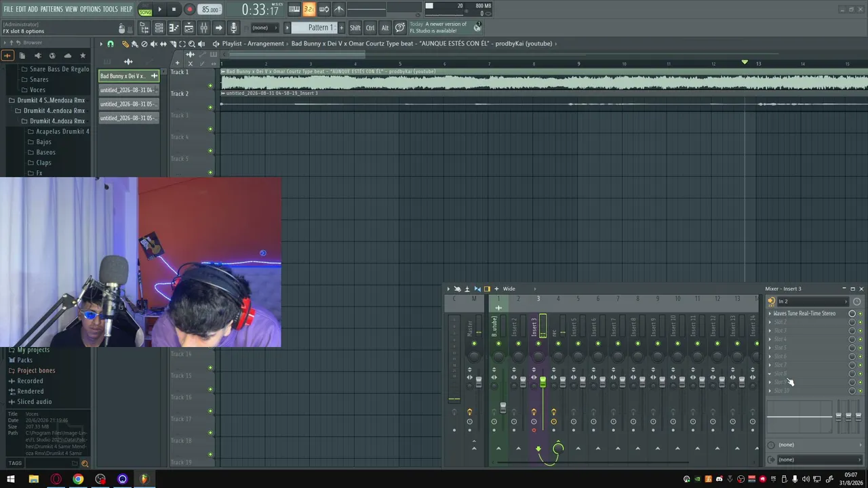868x488 pixels.
Task: Open the OPTIONS menu
Action: tap(90, 9)
